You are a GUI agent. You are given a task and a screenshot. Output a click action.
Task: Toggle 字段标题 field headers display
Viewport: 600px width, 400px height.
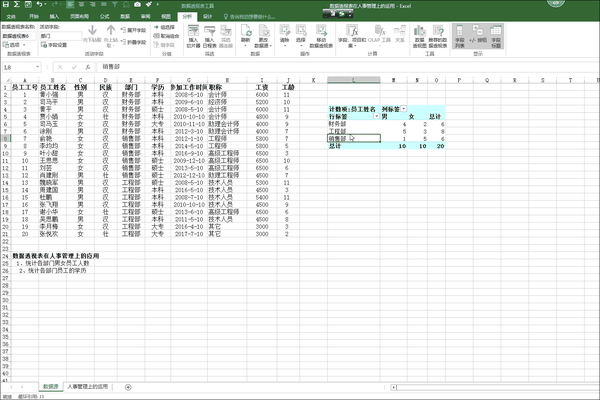point(496,36)
